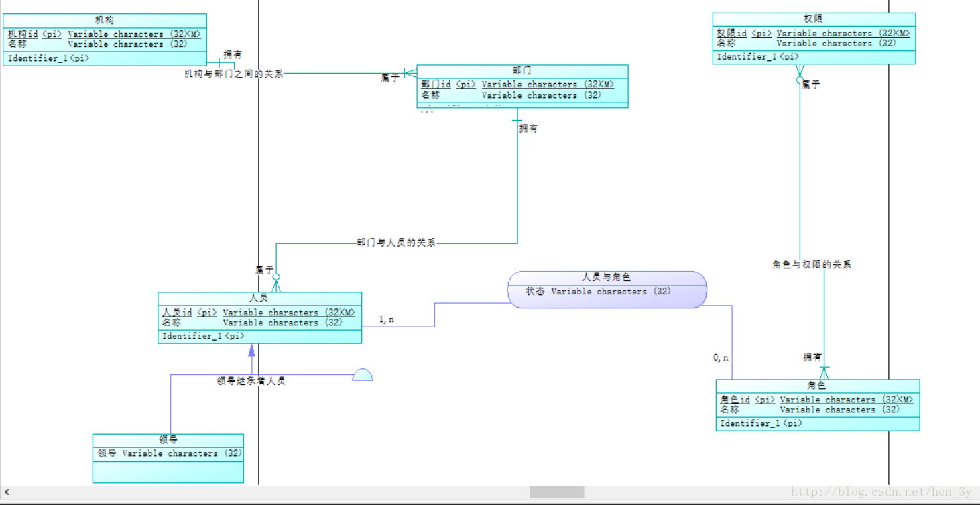Click the 机构id attribute row
The image size is (980, 505).
(x=105, y=34)
